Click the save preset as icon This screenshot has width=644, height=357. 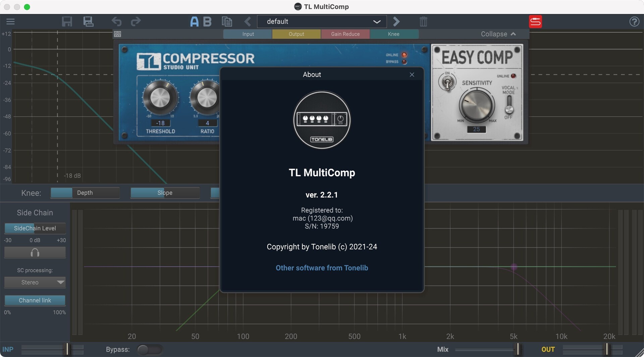coord(88,21)
